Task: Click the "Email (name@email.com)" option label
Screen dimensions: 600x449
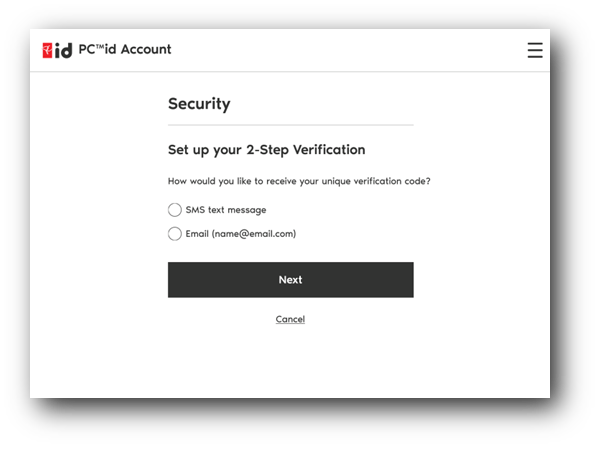Action: point(240,234)
